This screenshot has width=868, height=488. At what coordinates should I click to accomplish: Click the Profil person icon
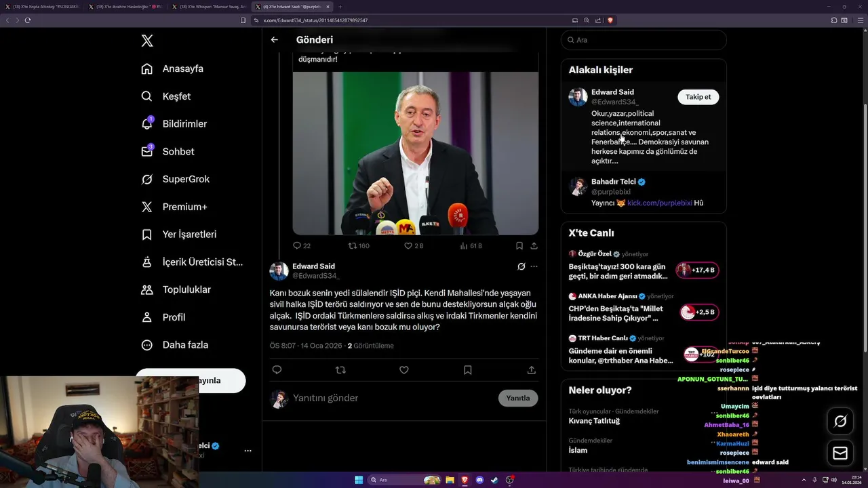[147, 317]
